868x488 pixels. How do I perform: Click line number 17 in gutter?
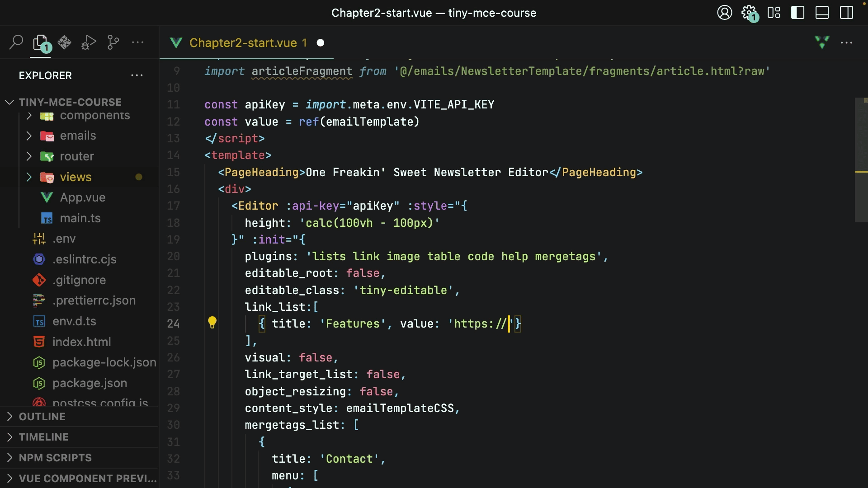[x=174, y=206]
